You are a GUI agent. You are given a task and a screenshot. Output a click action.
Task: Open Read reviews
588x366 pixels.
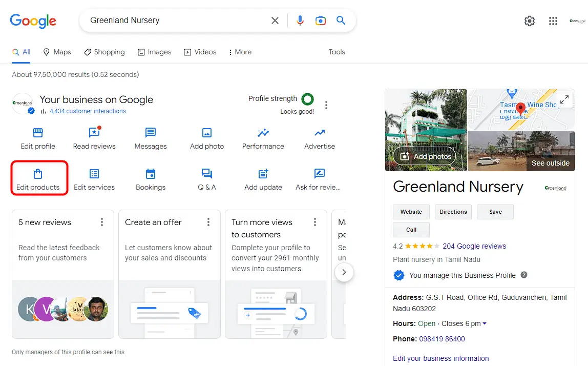[x=94, y=138]
